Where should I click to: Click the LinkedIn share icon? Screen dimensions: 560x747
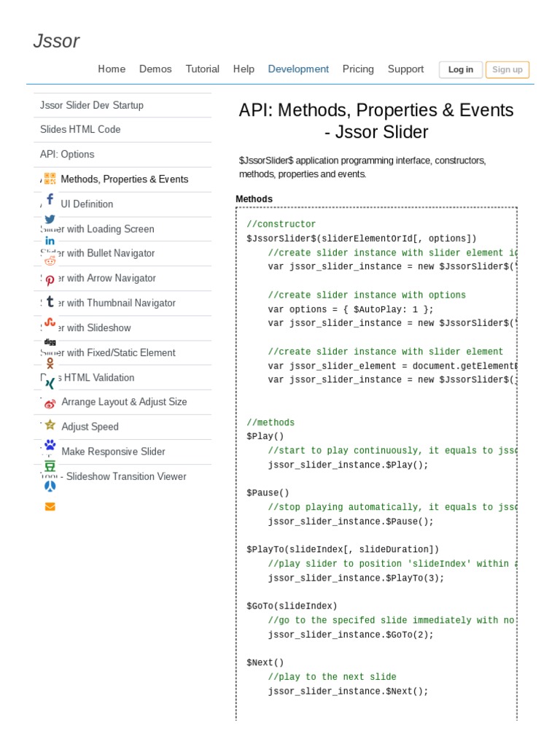coord(50,241)
